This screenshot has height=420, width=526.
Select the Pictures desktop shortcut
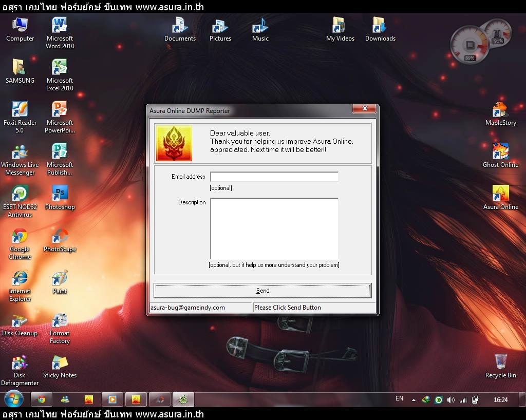click(220, 29)
